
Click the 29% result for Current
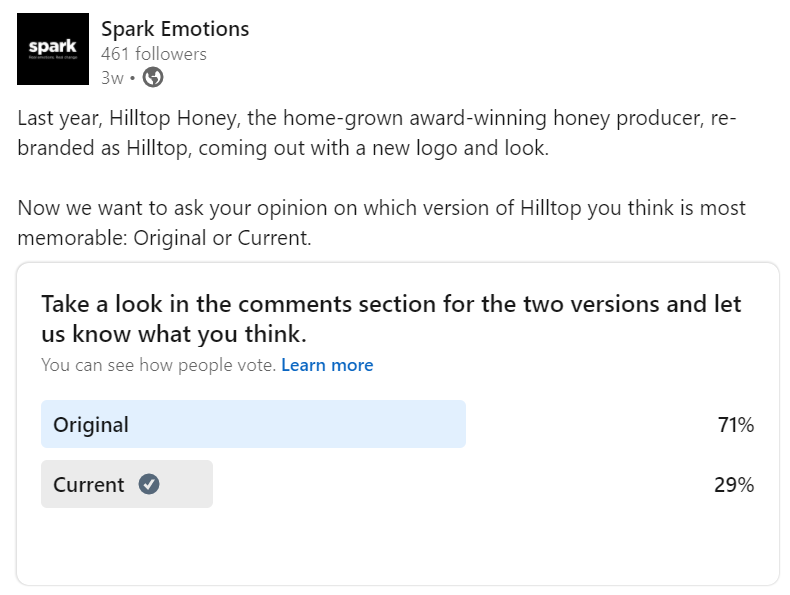click(x=734, y=485)
